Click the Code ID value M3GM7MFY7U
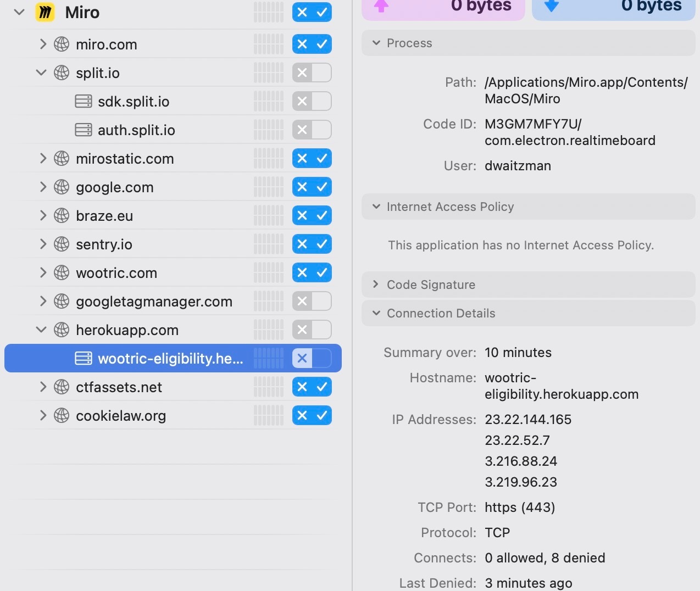Screen dimensions: 700x591 533,124
